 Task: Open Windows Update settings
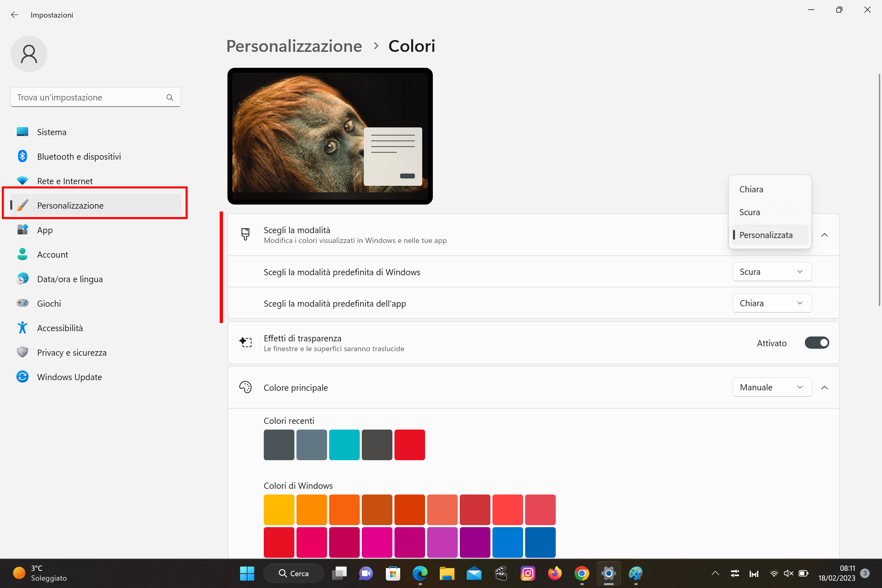click(69, 377)
